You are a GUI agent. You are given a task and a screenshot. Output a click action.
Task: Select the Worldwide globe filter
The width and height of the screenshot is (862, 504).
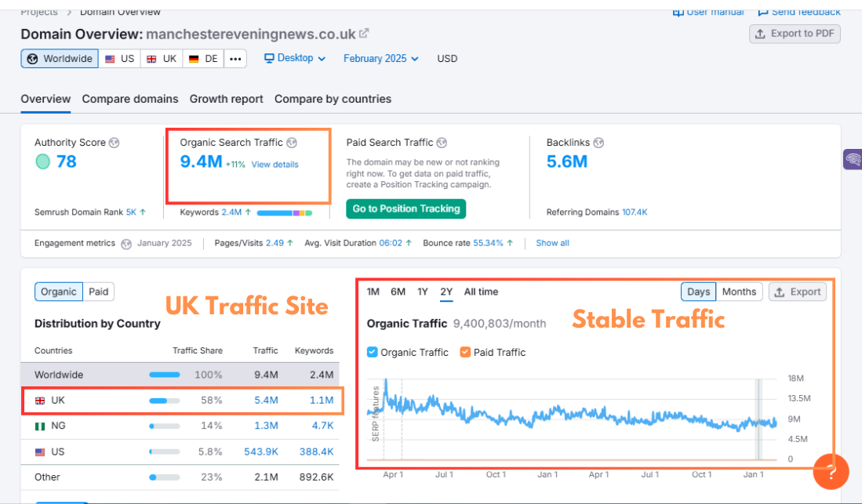60,59
